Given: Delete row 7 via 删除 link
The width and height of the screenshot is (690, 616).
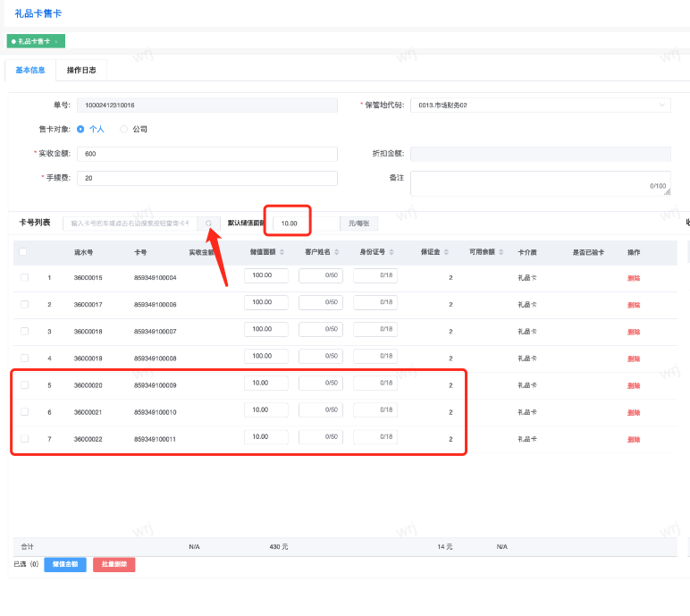Looking at the screenshot, I should coord(634,440).
